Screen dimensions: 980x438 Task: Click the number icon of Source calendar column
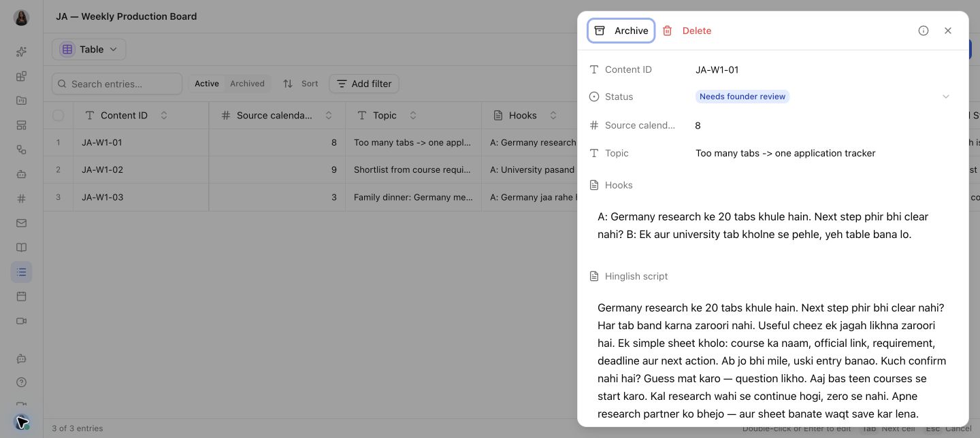click(x=226, y=116)
